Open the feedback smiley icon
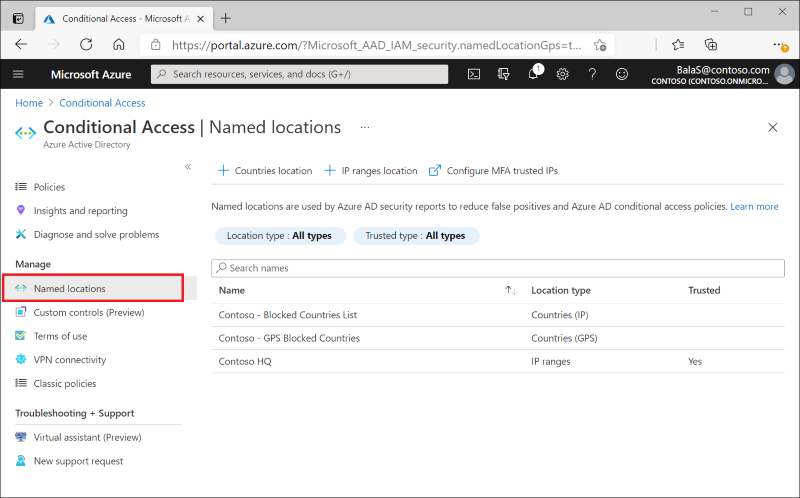Screen dimensions: 800x498 [x=621, y=74]
